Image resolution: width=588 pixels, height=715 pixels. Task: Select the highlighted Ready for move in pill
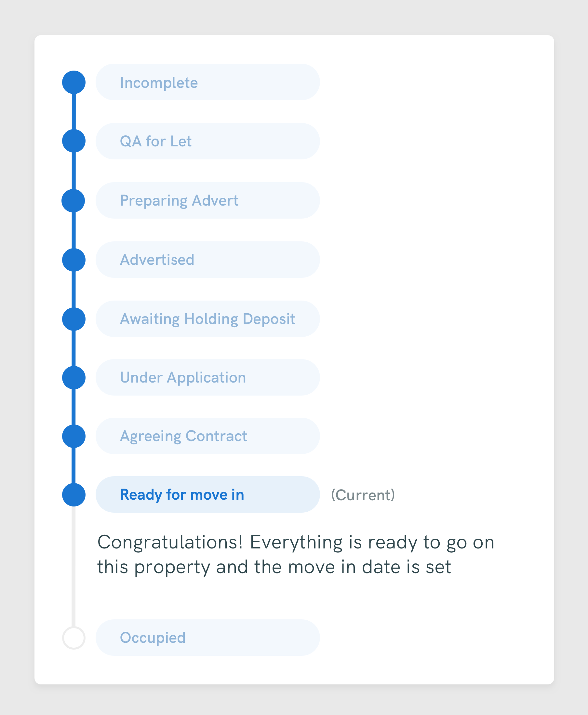click(x=207, y=494)
